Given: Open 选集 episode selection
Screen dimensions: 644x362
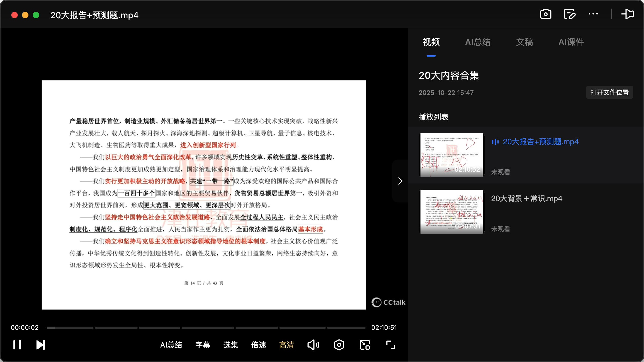Looking at the screenshot, I should point(230,345).
